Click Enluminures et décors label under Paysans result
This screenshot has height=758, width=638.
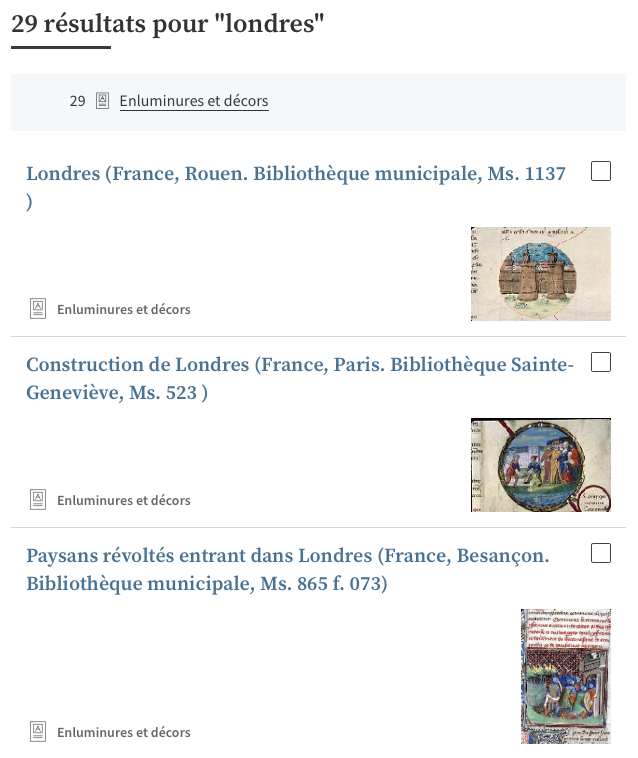click(x=124, y=733)
